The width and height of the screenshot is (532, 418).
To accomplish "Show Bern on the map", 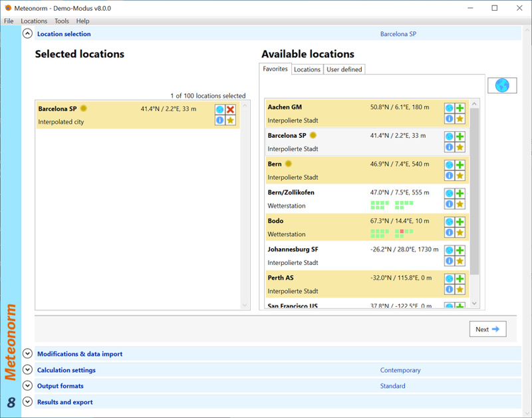I will (x=450, y=165).
